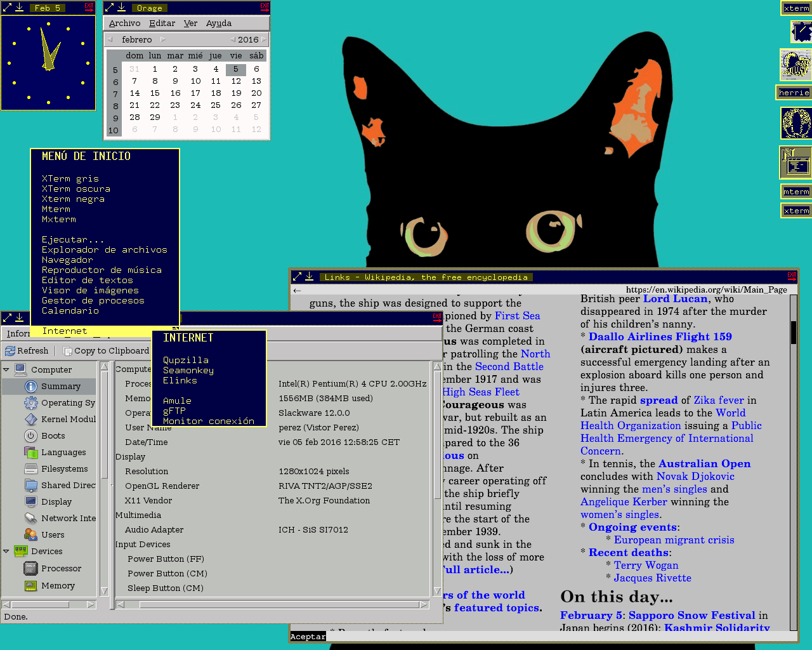Click the Zika fever link
Image resolution: width=812 pixels, height=650 pixels.
[x=719, y=400]
